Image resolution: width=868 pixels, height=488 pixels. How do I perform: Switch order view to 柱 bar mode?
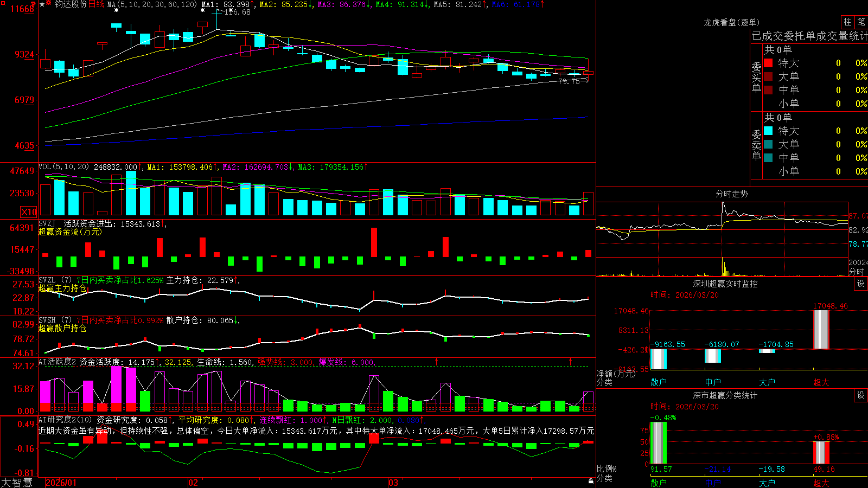[x=847, y=22]
